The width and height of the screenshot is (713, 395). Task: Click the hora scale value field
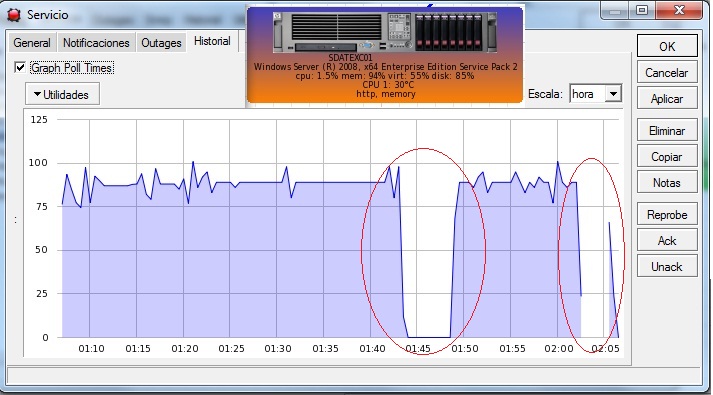(587, 94)
